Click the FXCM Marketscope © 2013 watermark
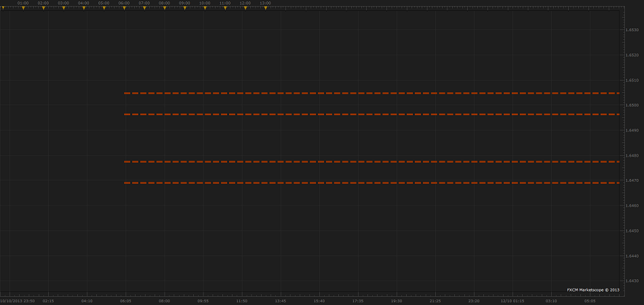Viewport: 644px width, 305px height. point(593,289)
